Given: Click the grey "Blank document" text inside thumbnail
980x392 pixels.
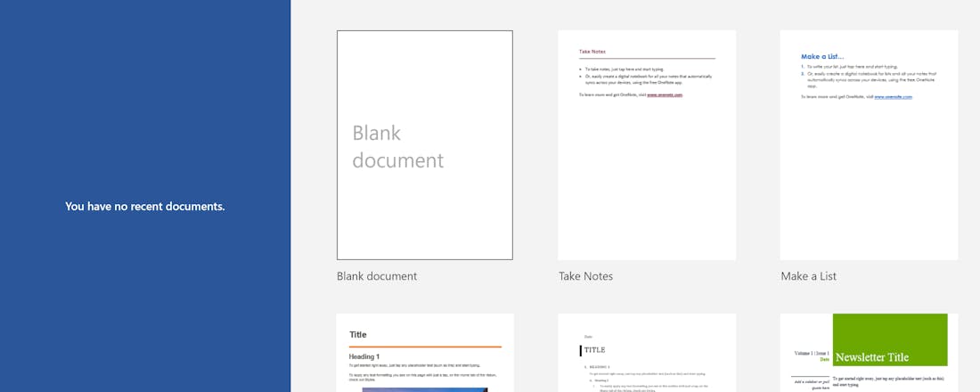Looking at the screenshot, I should pos(397,147).
